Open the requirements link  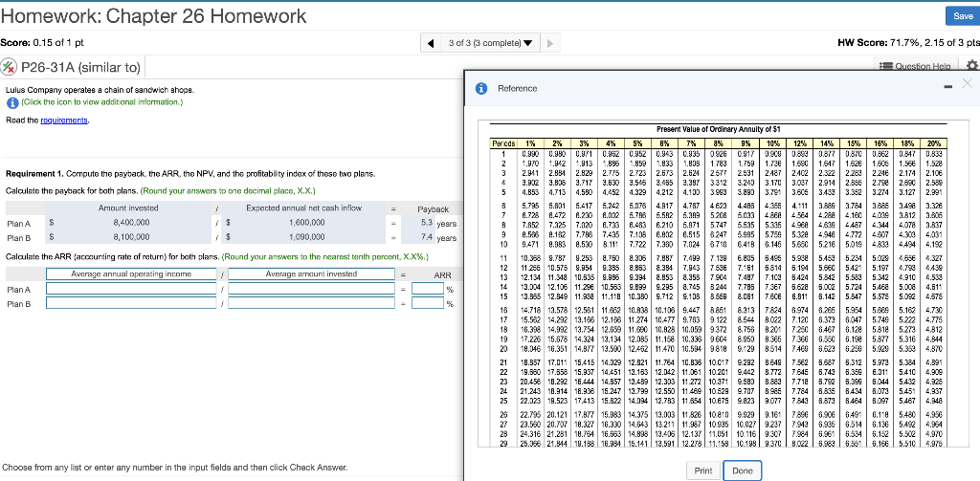pos(64,120)
